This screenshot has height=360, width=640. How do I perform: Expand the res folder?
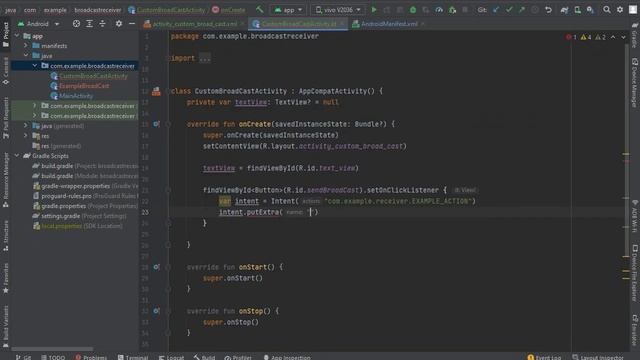pyautogui.click(x=26, y=136)
